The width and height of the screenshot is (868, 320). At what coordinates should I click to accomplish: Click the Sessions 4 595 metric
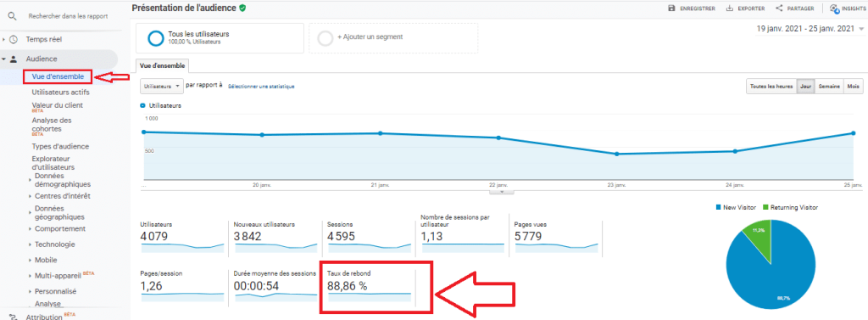370,237
